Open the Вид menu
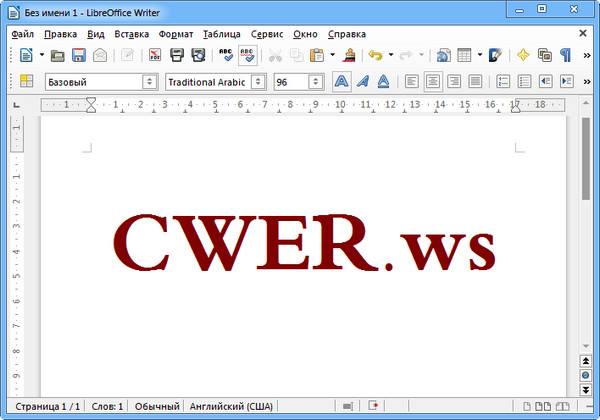This screenshot has width=600, height=420. 96,34
